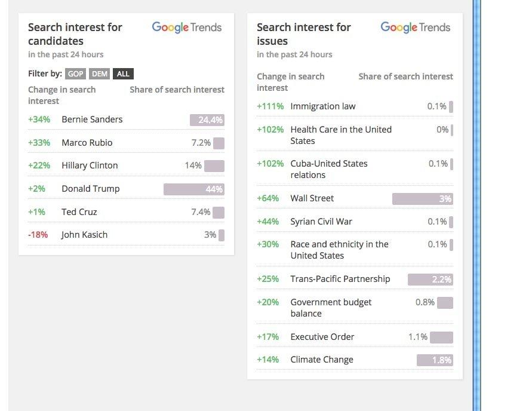The image size is (532, 411).
Task: Click the Climate Change issue
Action: (321, 360)
